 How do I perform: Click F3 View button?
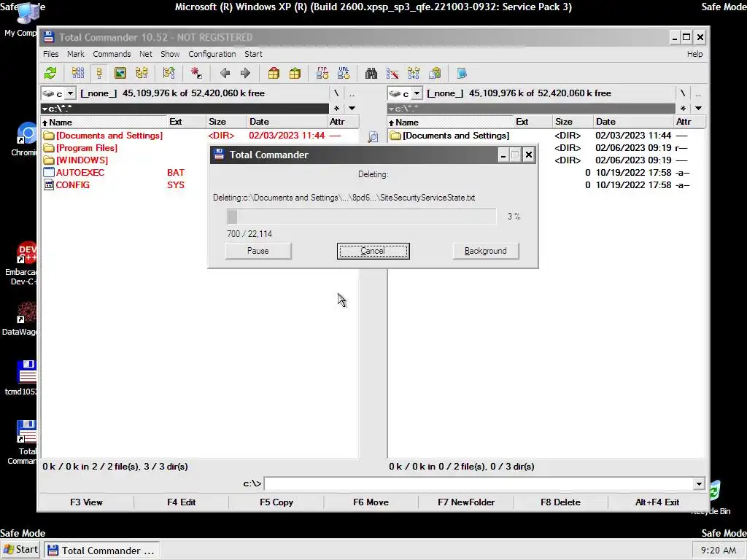pos(86,502)
